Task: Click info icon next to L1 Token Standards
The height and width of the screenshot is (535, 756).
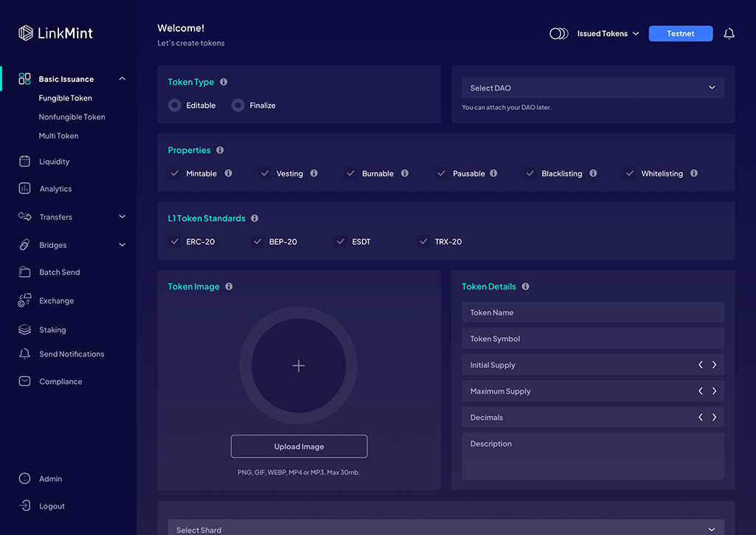Action: point(255,218)
